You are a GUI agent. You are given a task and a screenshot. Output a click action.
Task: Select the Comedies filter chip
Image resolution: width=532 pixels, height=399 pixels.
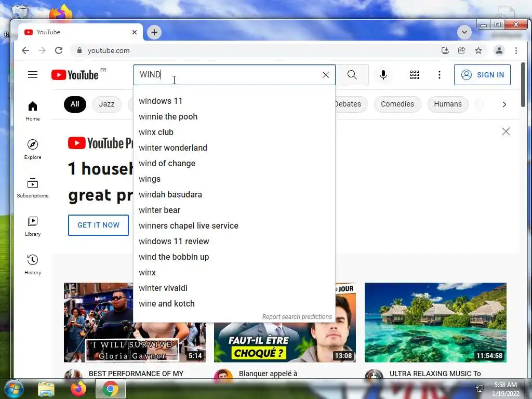click(x=397, y=104)
